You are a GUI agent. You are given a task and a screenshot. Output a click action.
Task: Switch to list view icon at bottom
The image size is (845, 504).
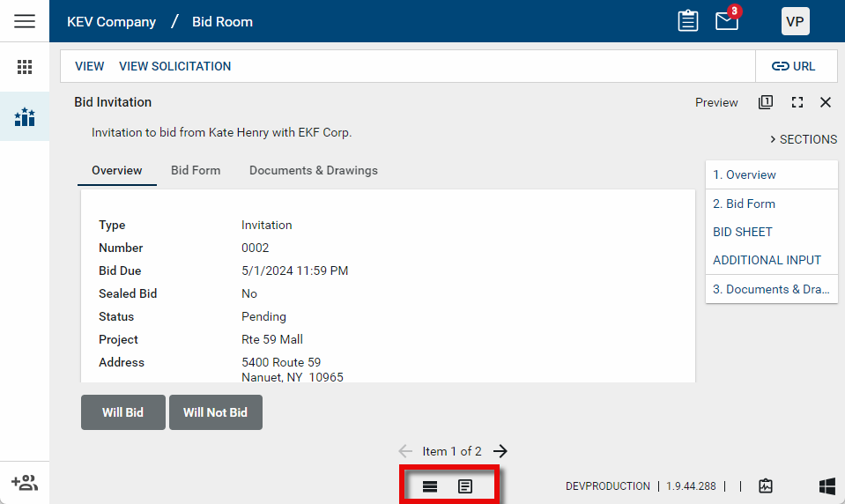tap(430, 486)
